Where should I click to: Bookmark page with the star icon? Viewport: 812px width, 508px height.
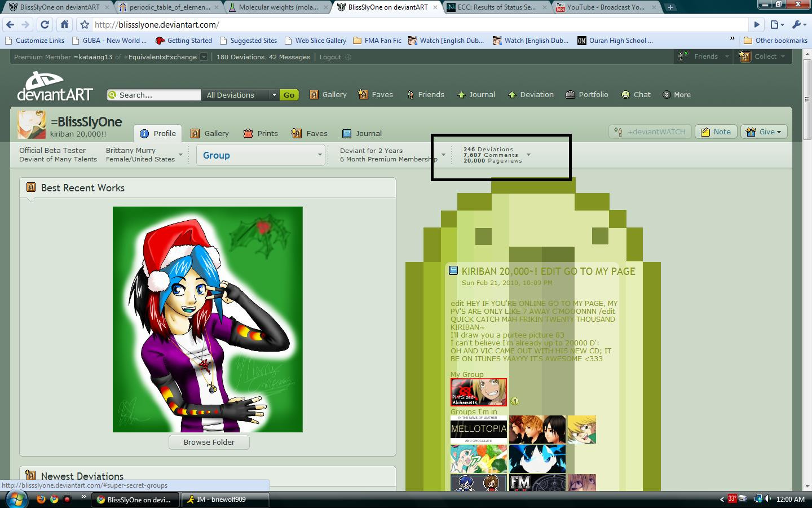click(x=85, y=25)
